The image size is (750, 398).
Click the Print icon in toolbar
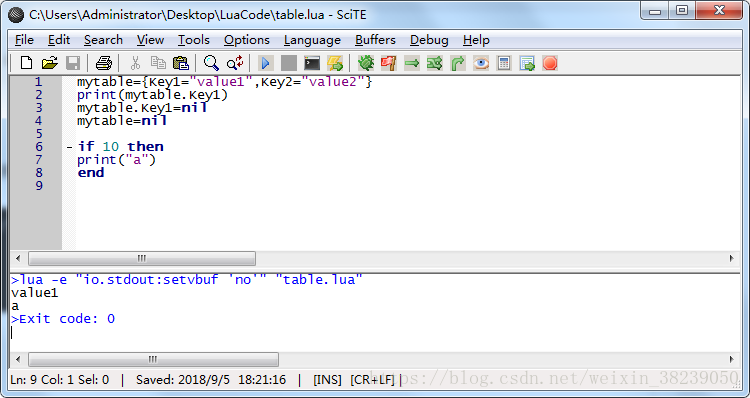103,63
